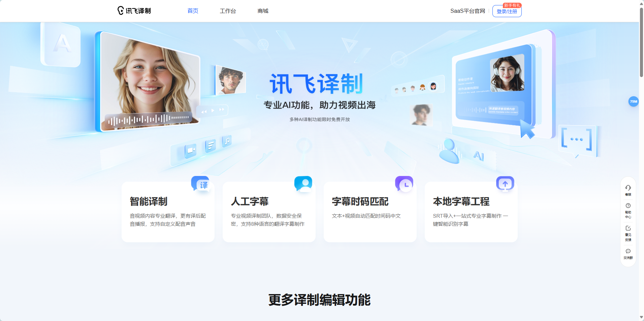Click the 译 icon on 智能译制 card
644x321 pixels.
[201, 184]
